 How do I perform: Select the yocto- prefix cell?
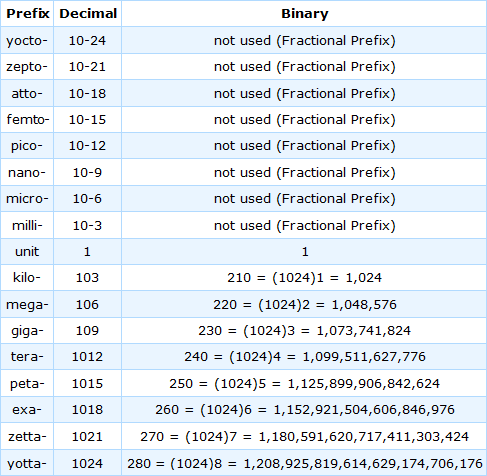tap(27, 40)
